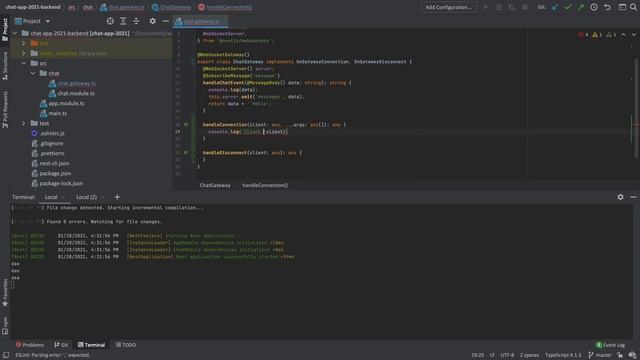Click the Collapse All icon in Project panel

tap(136, 21)
